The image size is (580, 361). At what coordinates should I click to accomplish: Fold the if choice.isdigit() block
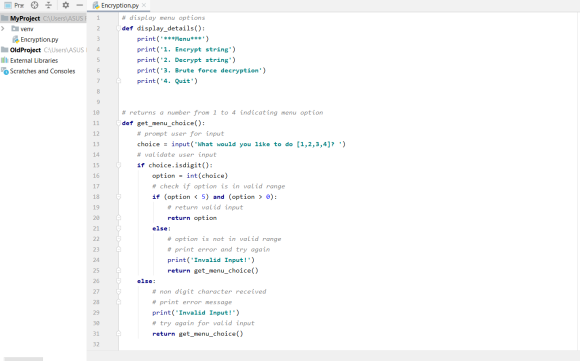coord(118,165)
